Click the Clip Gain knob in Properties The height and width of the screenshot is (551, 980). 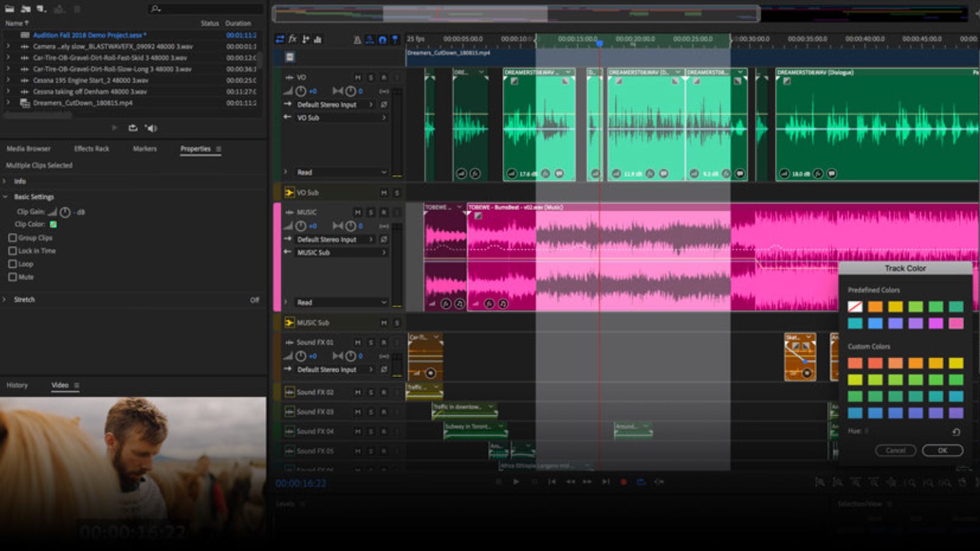(x=65, y=212)
